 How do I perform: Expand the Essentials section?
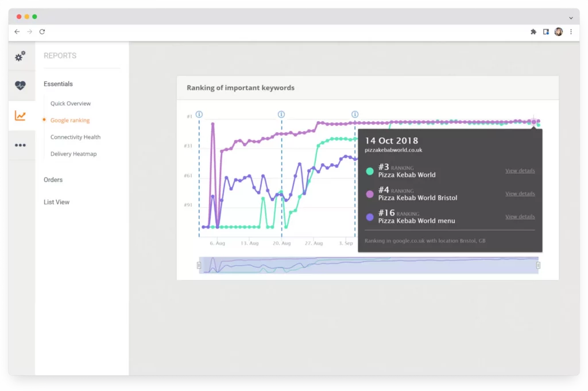[58, 84]
